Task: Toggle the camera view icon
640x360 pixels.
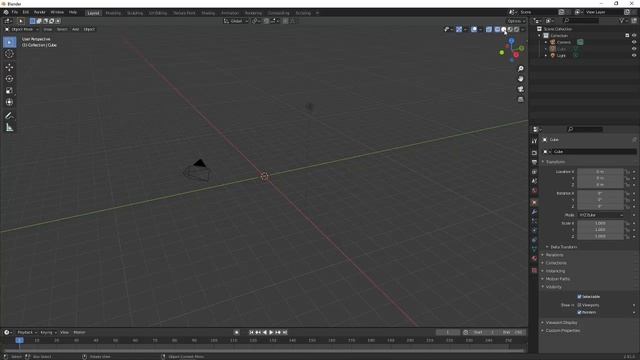Action: [520, 89]
